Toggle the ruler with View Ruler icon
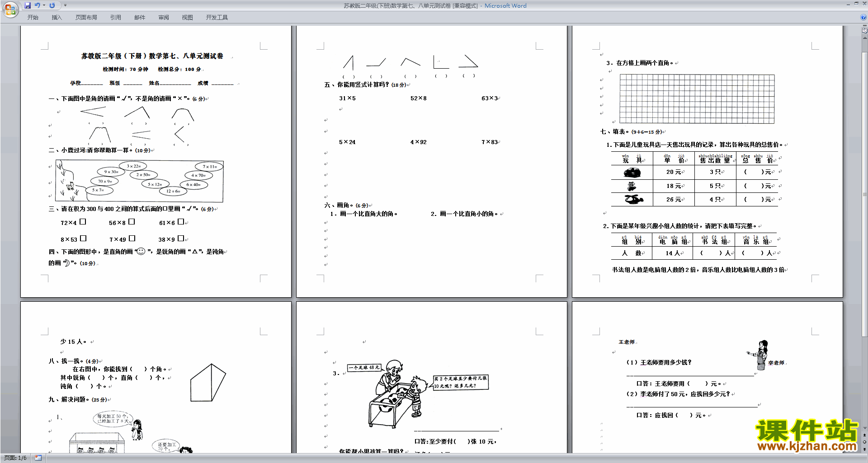This screenshot has width=868, height=463. 864,31
